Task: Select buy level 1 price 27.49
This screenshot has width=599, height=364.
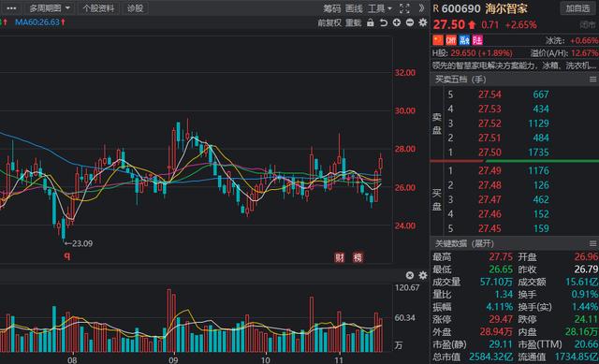Action: point(489,170)
